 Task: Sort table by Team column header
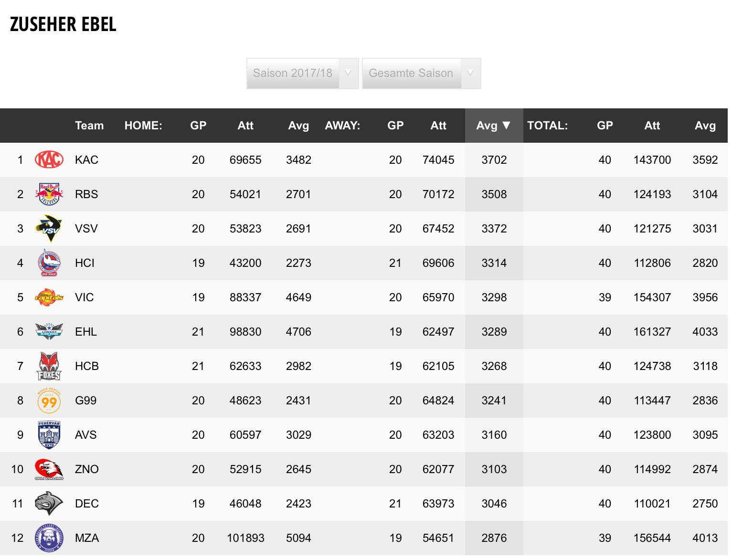(x=89, y=126)
